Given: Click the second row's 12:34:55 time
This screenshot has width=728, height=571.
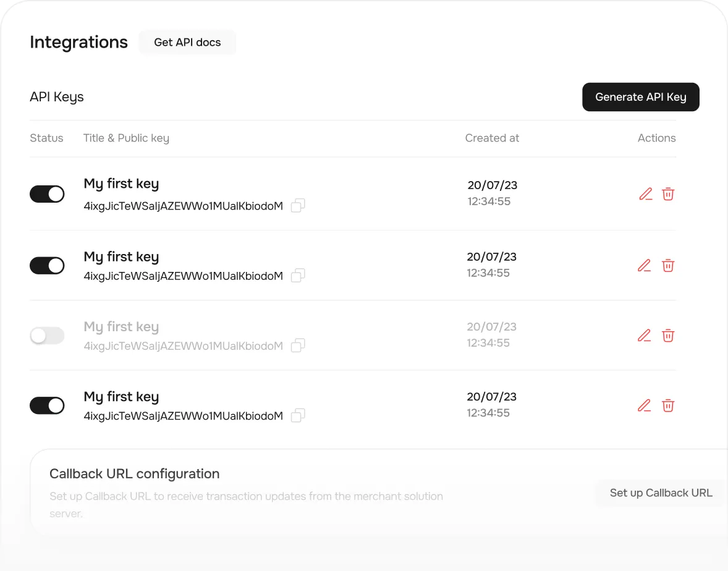Looking at the screenshot, I should pyautogui.click(x=488, y=273).
